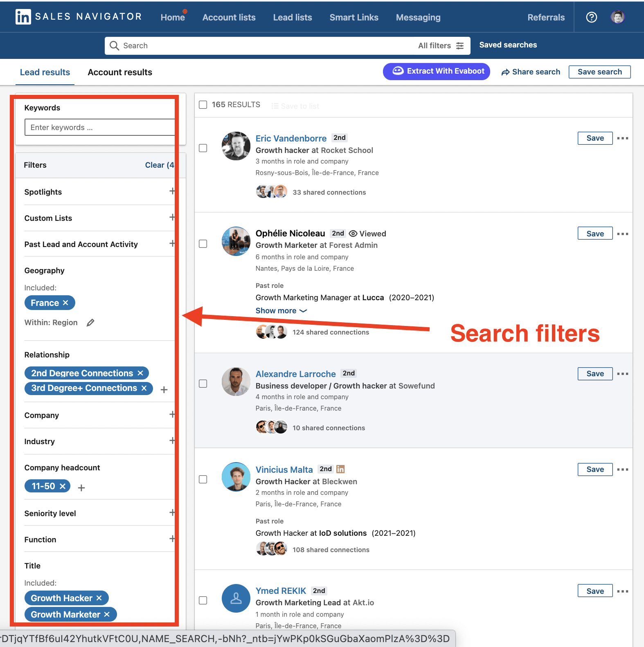Click the LinkedIn badge next to Vinicius Malta
This screenshot has width=644, height=647.
(x=340, y=469)
